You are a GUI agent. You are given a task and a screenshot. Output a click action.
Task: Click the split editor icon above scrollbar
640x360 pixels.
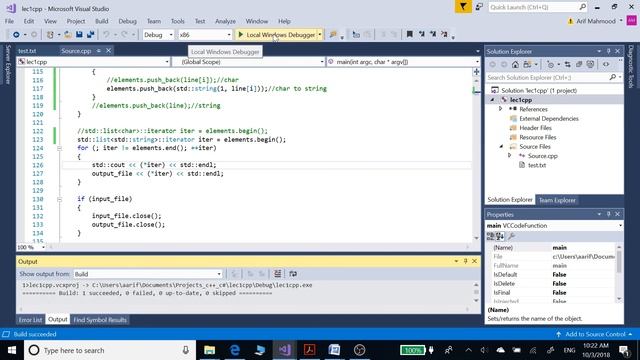pyautogui.click(x=476, y=72)
